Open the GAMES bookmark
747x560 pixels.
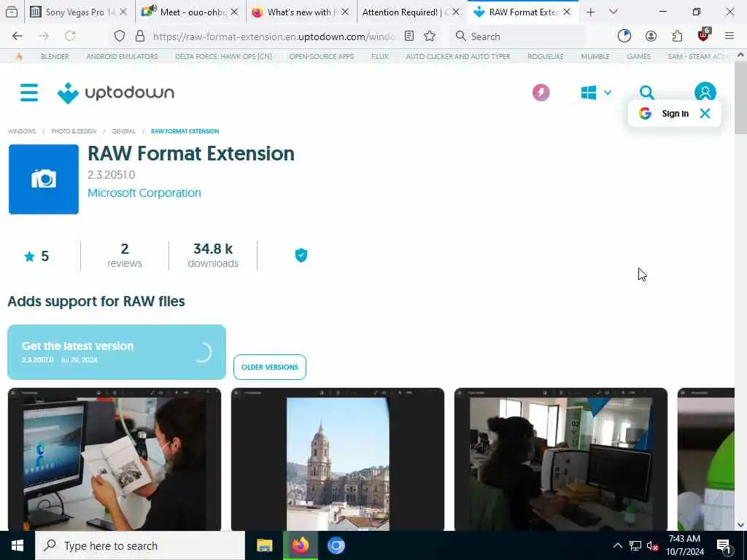coord(638,57)
